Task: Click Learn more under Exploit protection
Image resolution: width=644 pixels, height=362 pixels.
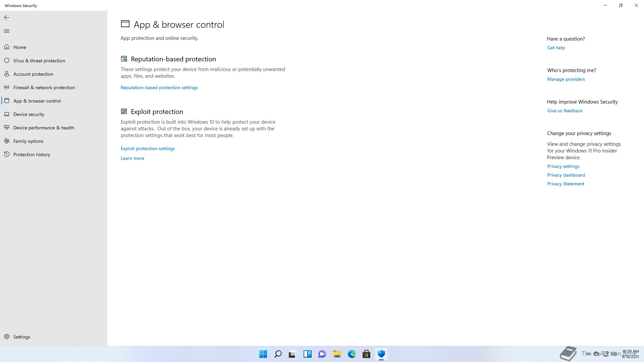Action: coord(132,158)
